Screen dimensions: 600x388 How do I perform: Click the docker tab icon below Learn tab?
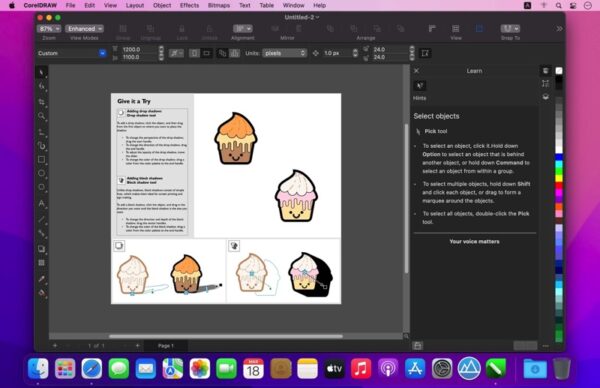[x=546, y=84]
